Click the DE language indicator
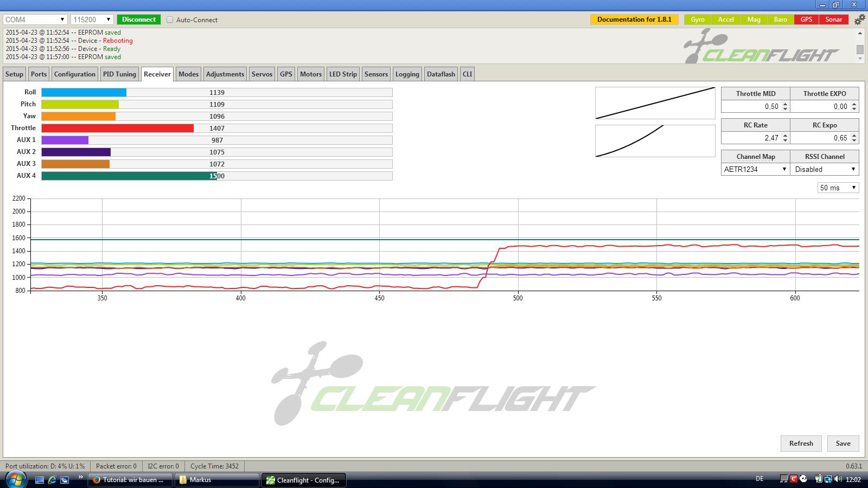868x488 pixels. tap(759, 479)
